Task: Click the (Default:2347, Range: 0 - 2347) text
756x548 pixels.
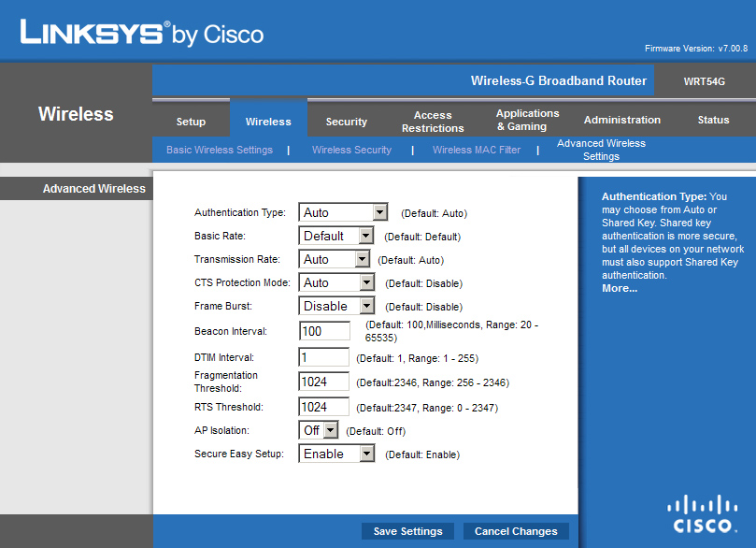Action: pos(427,408)
